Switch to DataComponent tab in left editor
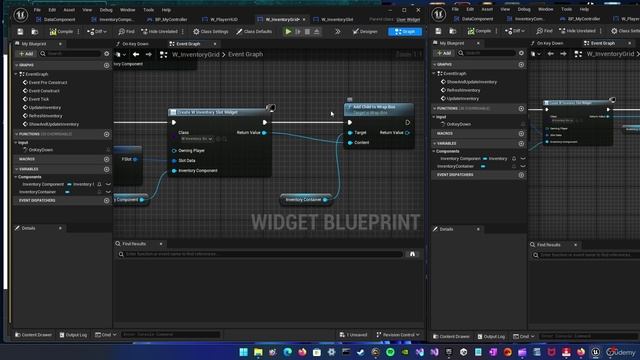Viewport: 640px width, 360px height. pos(56,19)
